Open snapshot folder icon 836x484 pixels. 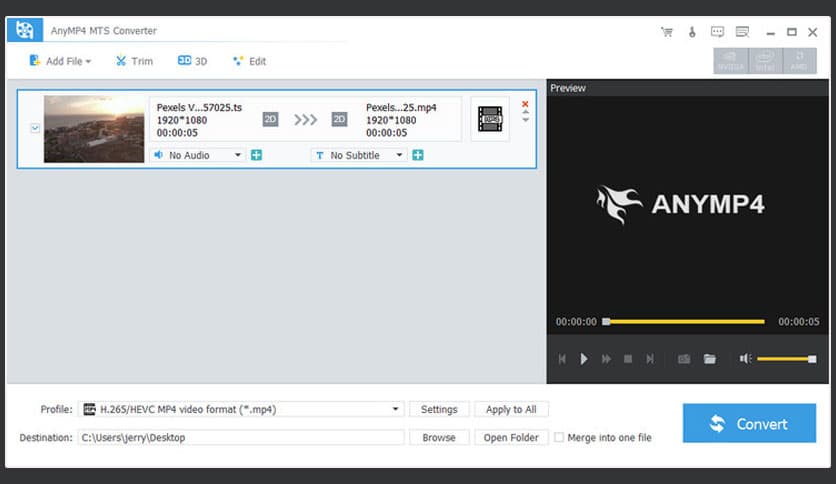coord(710,359)
